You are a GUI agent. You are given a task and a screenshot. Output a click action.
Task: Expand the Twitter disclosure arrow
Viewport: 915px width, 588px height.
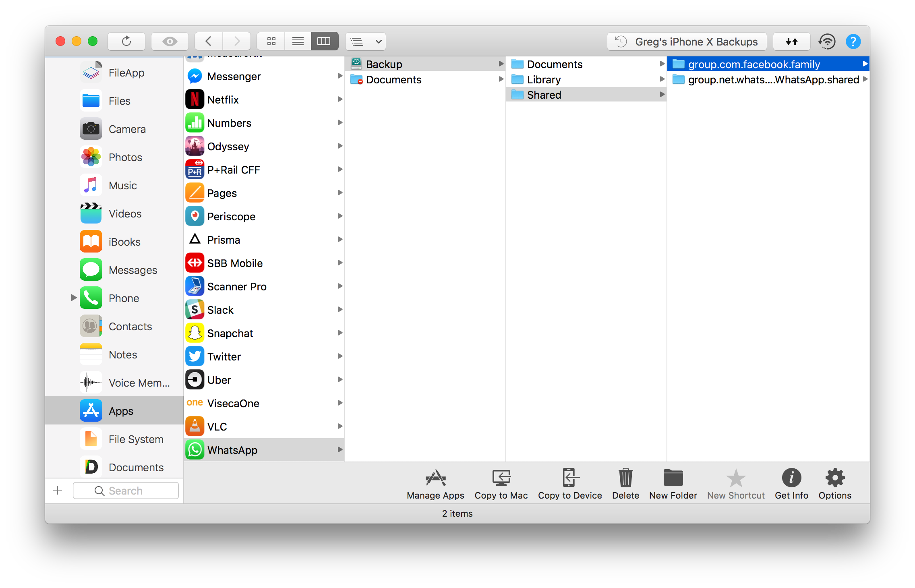click(340, 356)
